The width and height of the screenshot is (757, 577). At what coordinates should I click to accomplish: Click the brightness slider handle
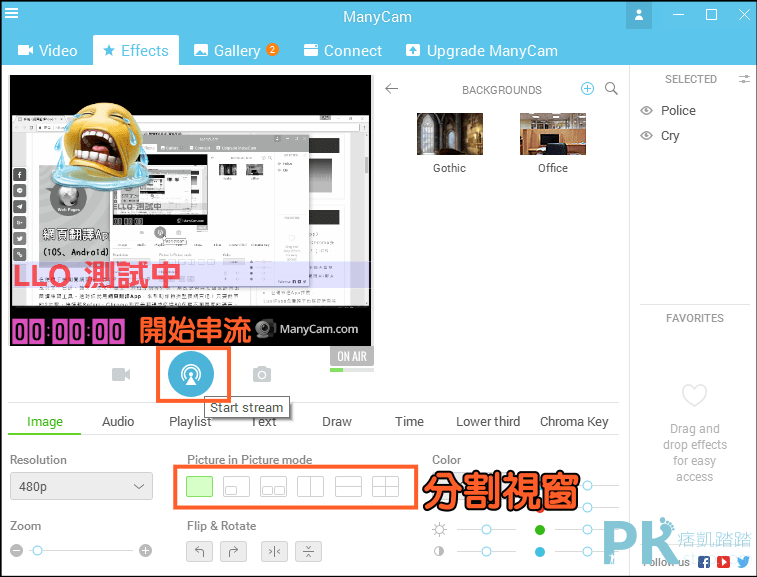click(486, 530)
